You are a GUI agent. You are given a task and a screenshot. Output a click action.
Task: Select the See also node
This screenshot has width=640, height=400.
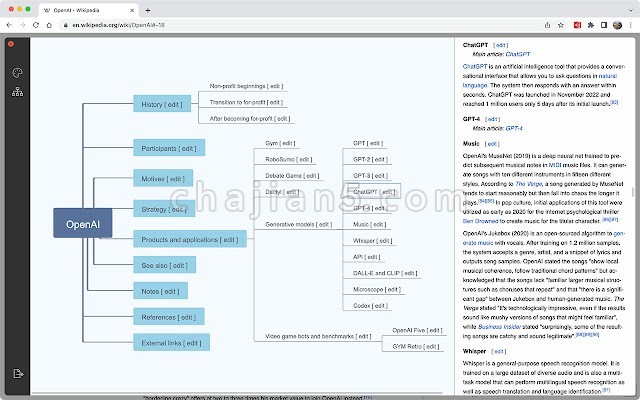coord(164,264)
